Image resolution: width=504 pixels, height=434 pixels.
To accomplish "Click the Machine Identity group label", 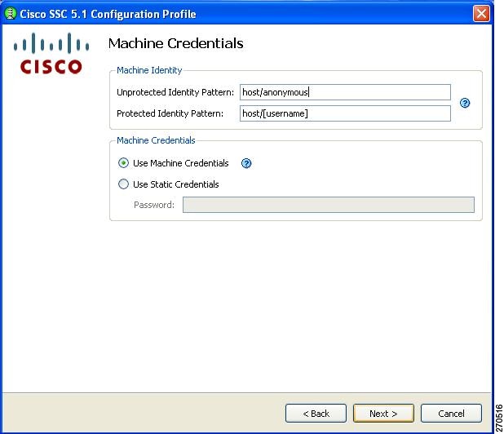I will pos(149,70).
